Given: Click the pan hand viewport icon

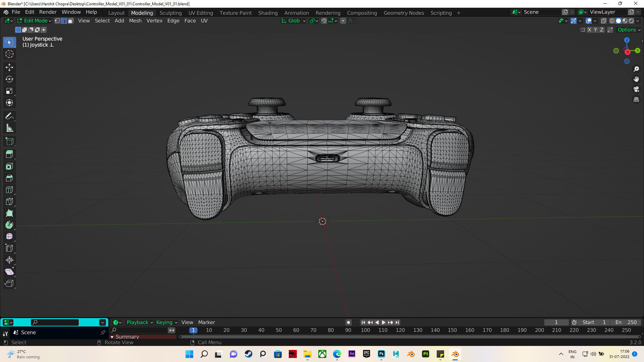Looking at the screenshot, I should click(636, 79).
